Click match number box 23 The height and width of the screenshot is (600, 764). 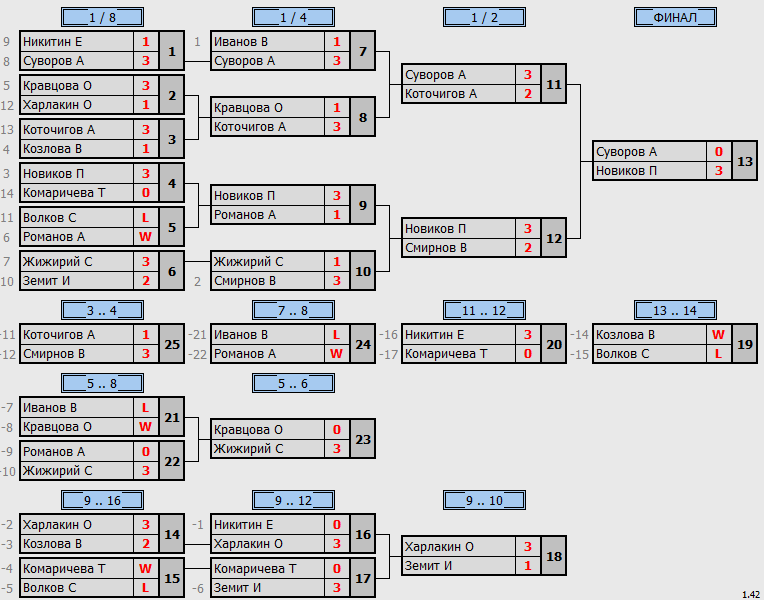click(x=363, y=439)
